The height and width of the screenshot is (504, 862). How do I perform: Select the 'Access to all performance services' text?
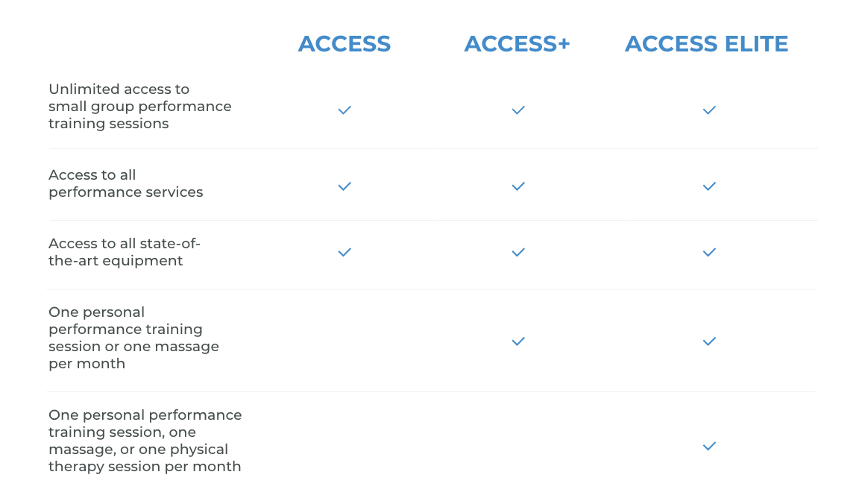tap(125, 183)
